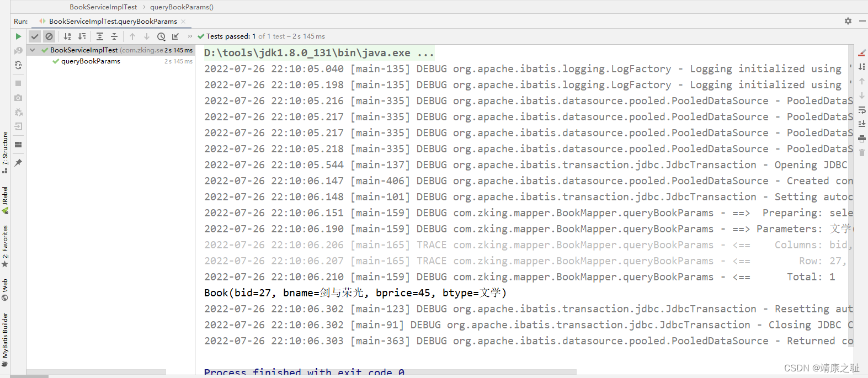Toggle Show Ignored tests button
868x378 pixels.
coord(49,36)
